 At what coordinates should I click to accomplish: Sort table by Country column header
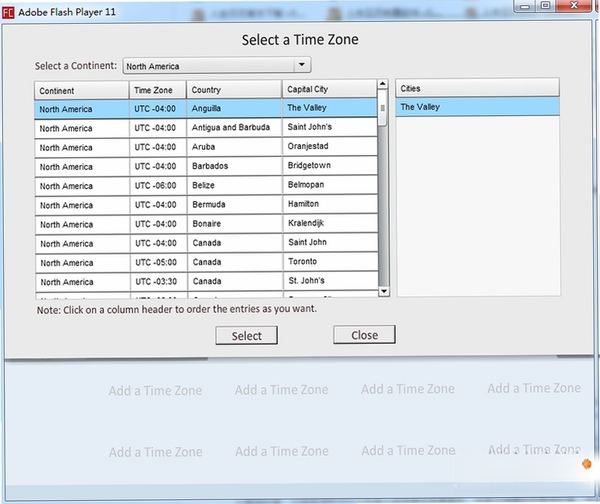click(234, 90)
